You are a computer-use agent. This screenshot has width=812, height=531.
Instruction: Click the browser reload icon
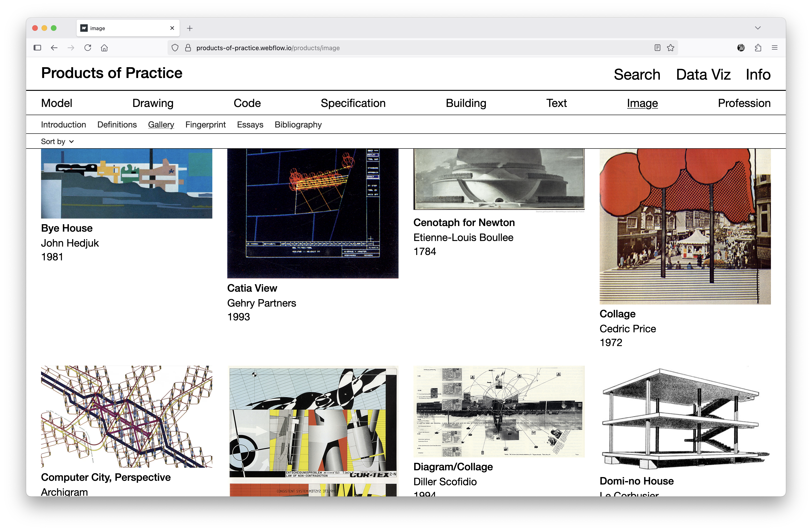click(x=88, y=48)
